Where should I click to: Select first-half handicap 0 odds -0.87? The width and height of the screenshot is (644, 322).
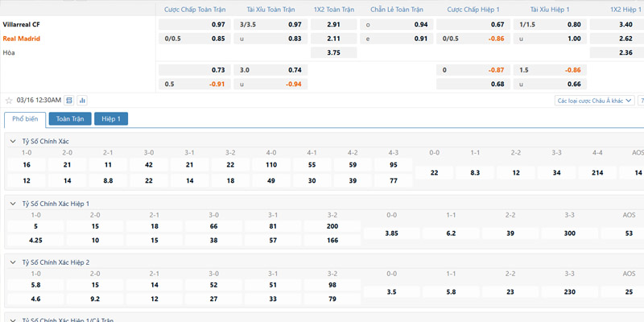473,70
